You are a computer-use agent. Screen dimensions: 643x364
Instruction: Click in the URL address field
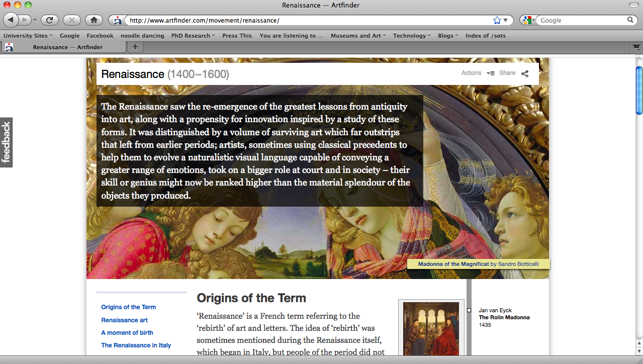tap(307, 21)
